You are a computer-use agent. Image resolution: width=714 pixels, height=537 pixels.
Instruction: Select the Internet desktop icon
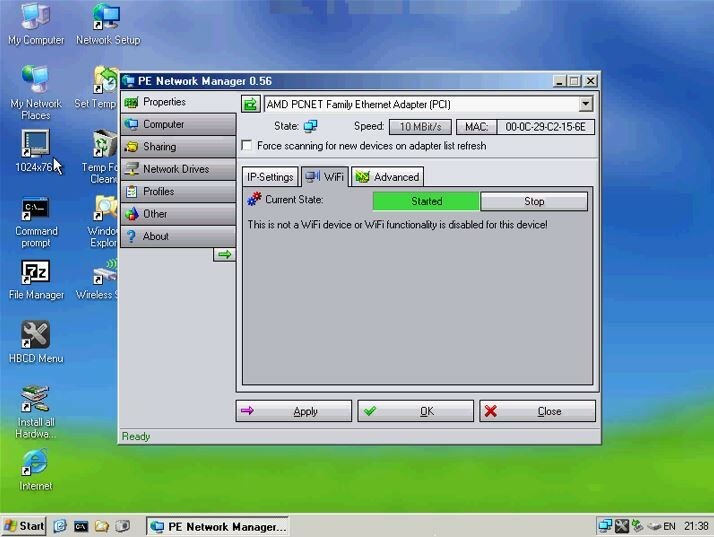pyautogui.click(x=36, y=470)
